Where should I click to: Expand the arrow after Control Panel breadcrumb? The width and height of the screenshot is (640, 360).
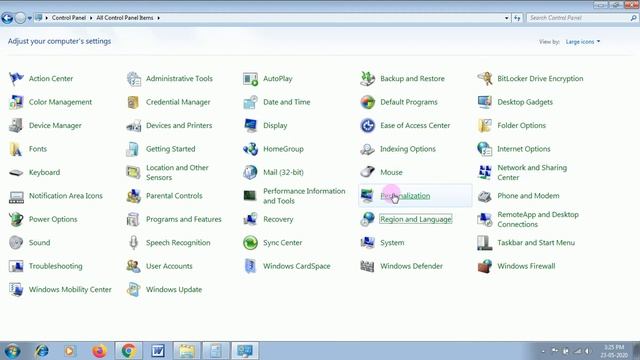(91, 18)
